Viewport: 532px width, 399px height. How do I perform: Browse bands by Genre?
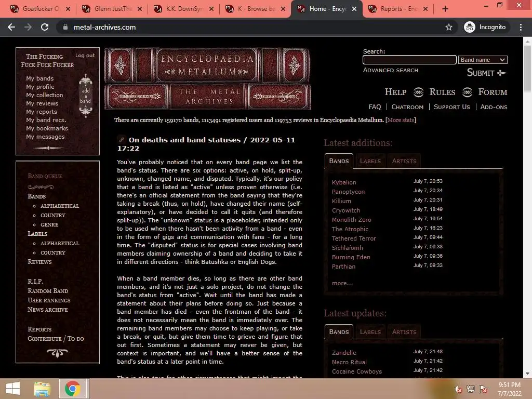(x=49, y=224)
